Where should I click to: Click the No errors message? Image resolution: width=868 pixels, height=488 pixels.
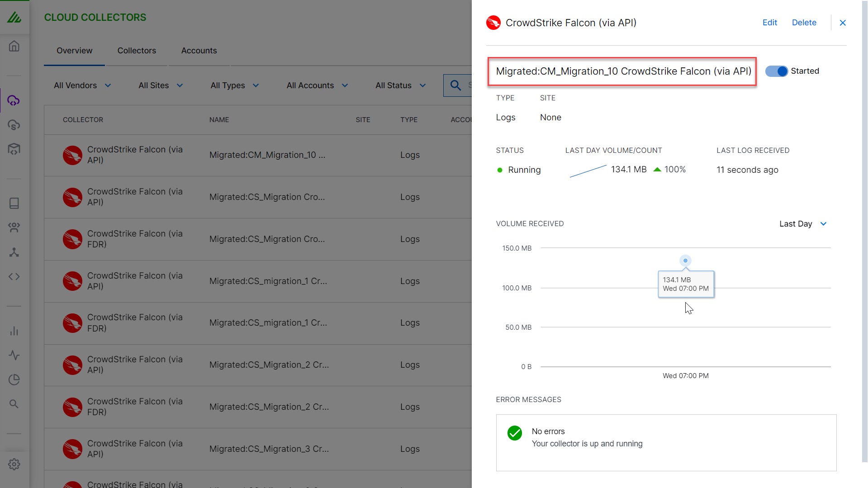tap(548, 431)
